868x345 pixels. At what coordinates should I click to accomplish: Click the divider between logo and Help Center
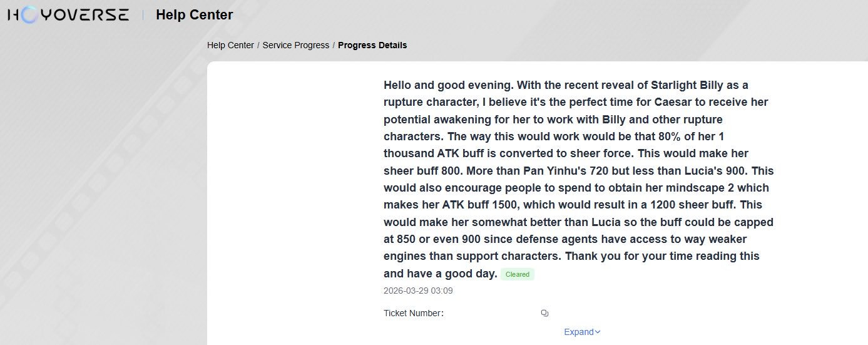[x=143, y=15]
